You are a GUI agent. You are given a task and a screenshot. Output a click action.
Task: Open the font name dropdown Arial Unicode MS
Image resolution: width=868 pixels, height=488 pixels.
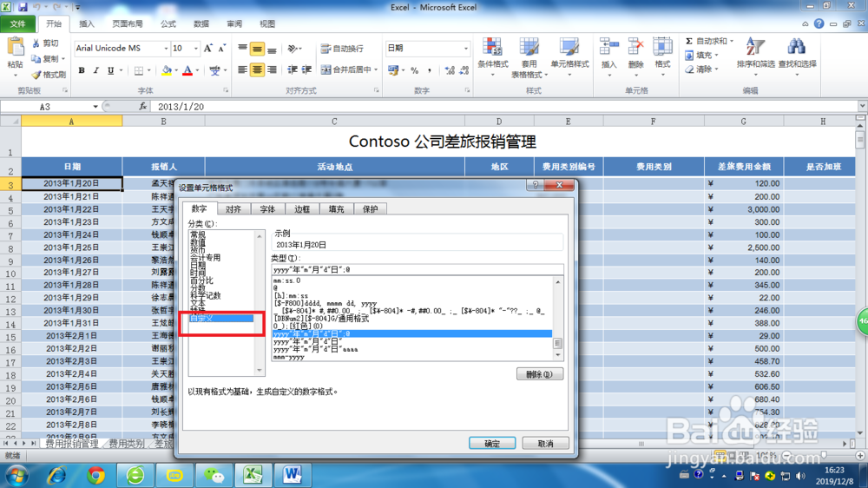click(166, 48)
